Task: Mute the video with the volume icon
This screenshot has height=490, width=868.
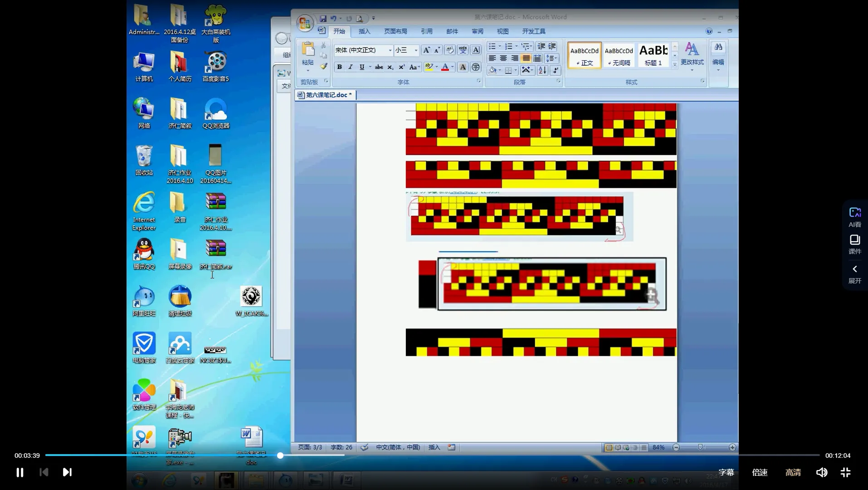Action: 822,472
